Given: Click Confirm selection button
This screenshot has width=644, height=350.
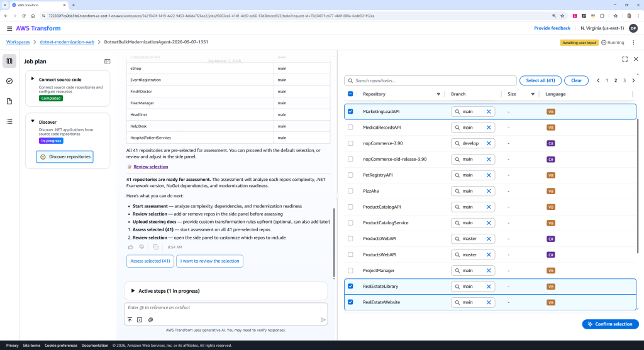Looking at the screenshot, I should click(610, 324).
